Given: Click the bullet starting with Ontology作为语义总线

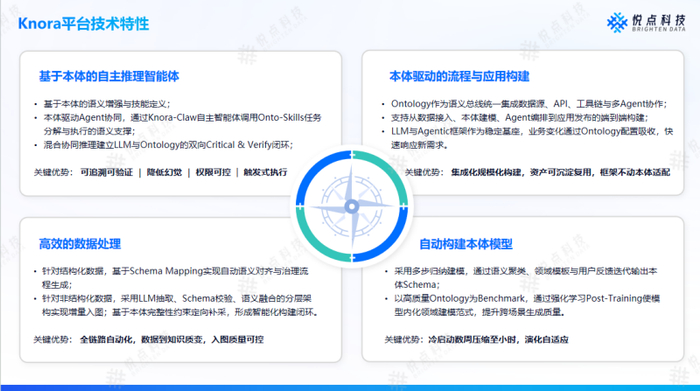Looking at the screenshot, I should click(x=525, y=104).
